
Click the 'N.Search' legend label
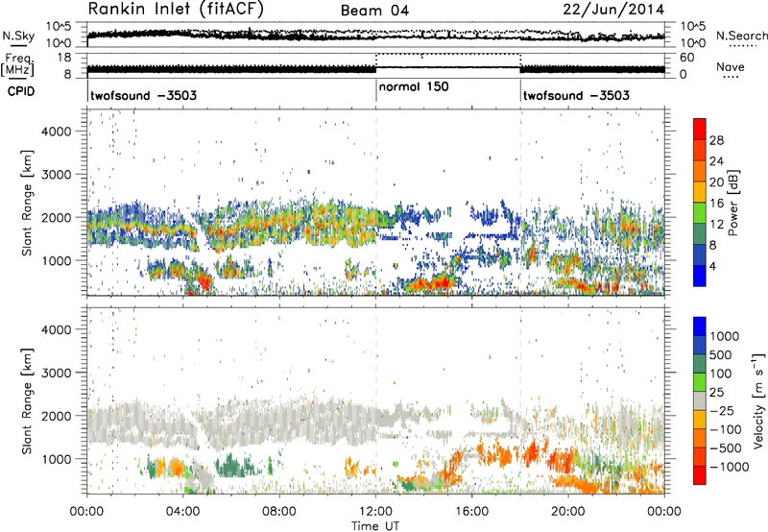point(742,36)
